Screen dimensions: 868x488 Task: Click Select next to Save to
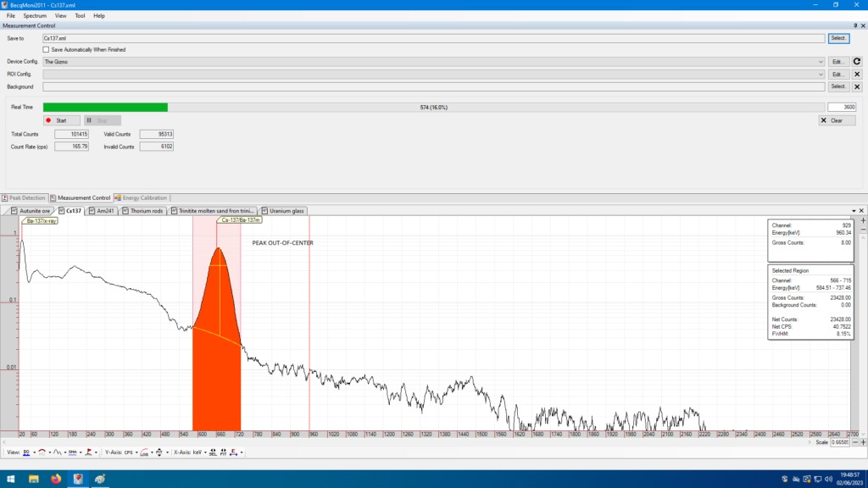coord(838,38)
